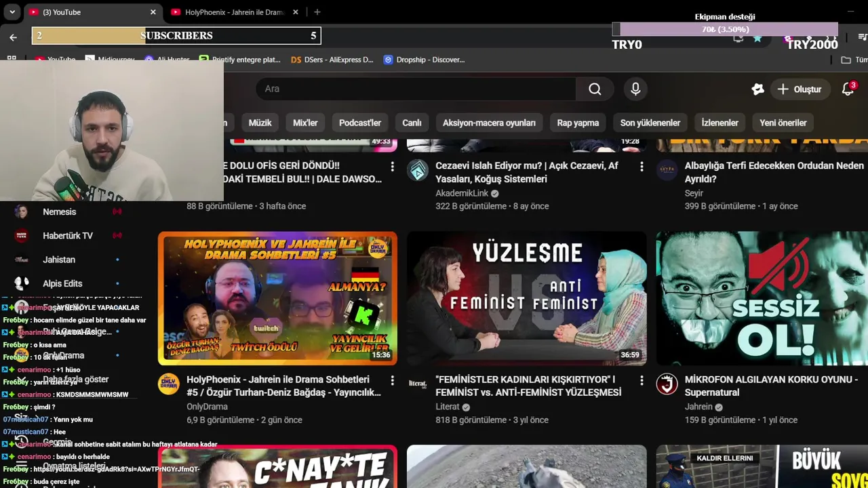Go back with the browser arrow

coord(13,37)
